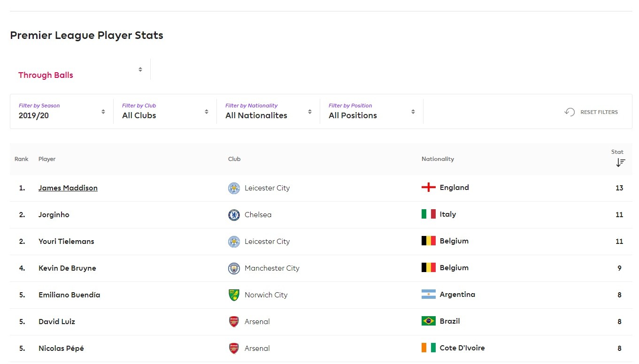
Task: Click Arsenal in Nicolas Pépé's row
Action: (x=257, y=349)
